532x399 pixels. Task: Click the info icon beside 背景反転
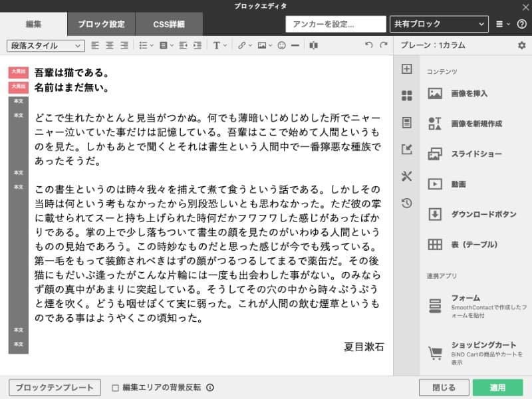click(x=210, y=387)
